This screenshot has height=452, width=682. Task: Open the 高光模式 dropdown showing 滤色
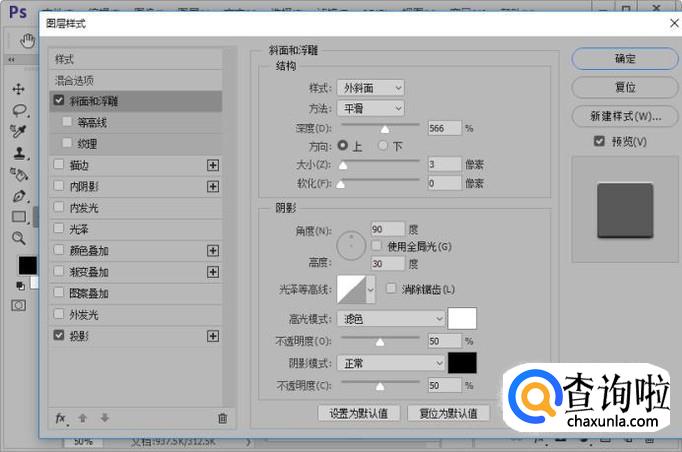tap(390, 319)
